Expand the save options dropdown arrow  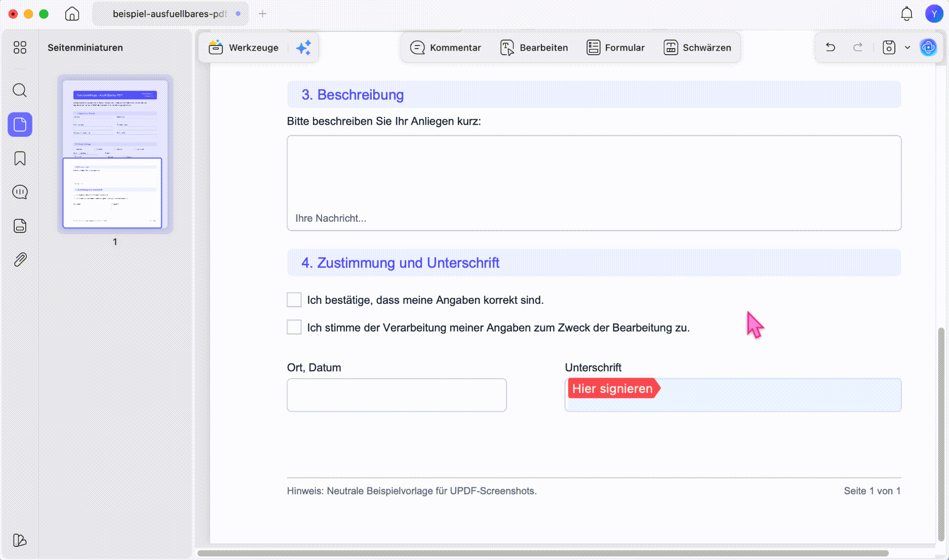pyautogui.click(x=907, y=47)
